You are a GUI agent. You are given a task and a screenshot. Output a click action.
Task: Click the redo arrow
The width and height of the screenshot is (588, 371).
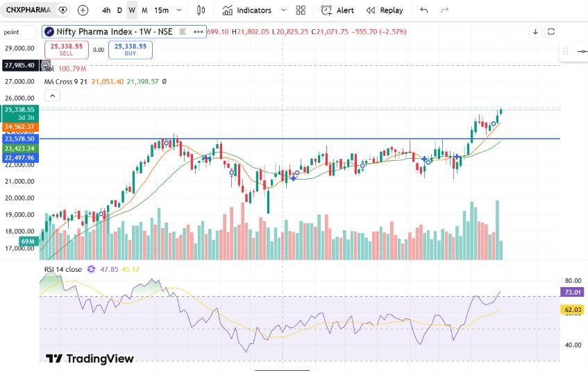[444, 10]
